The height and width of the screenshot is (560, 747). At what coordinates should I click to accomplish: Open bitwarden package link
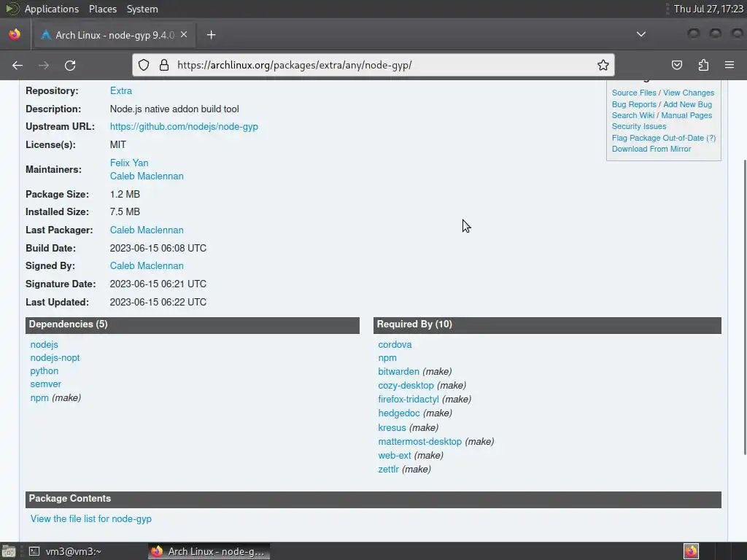[399, 371]
